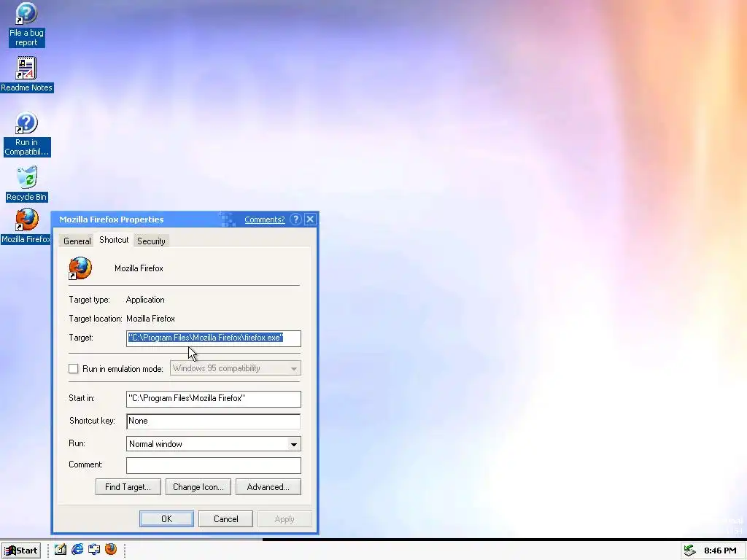Viewport: 747px width, 560px height.
Task: Open the Windows 95 compatibility dropdown
Action: tap(236, 368)
